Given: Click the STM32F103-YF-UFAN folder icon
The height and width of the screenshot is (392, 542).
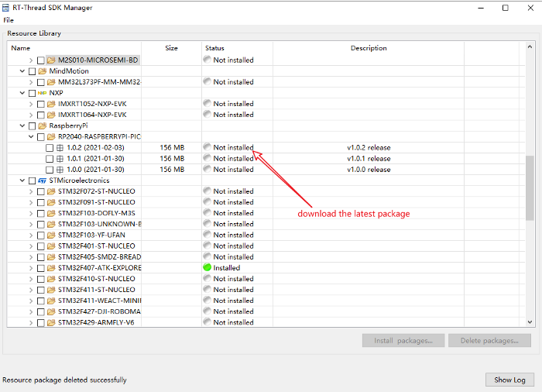Looking at the screenshot, I should (51, 236).
